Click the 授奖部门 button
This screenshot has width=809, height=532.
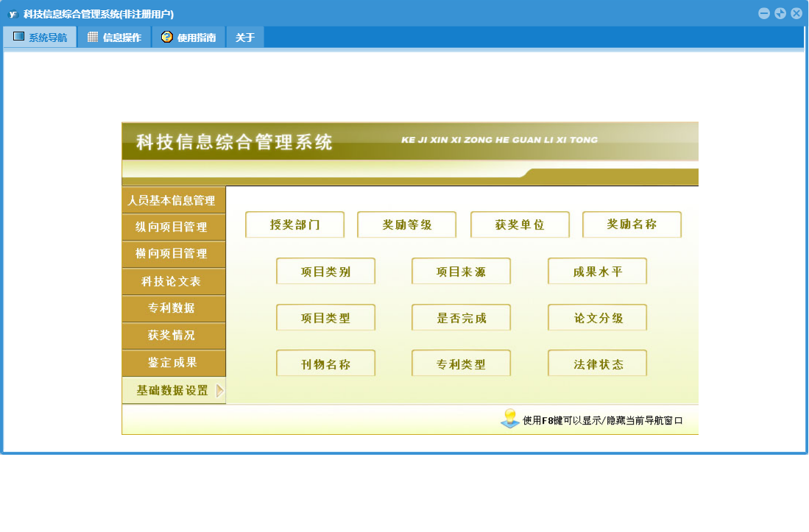[294, 225]
